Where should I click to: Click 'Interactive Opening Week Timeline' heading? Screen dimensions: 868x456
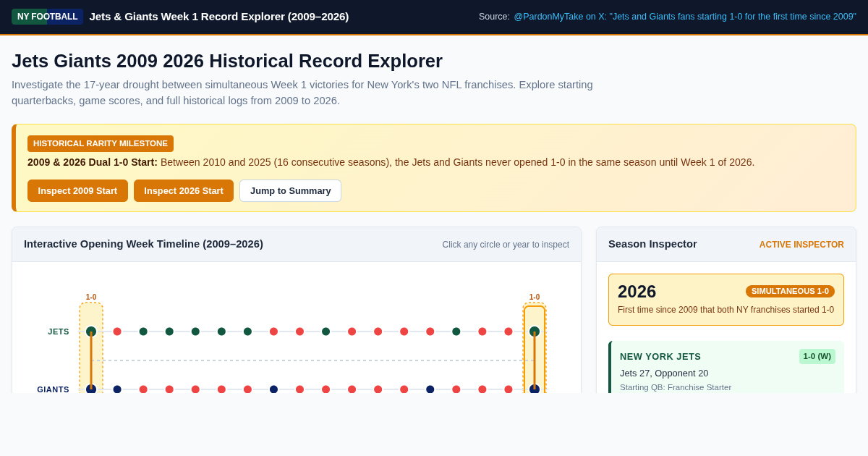143,244
